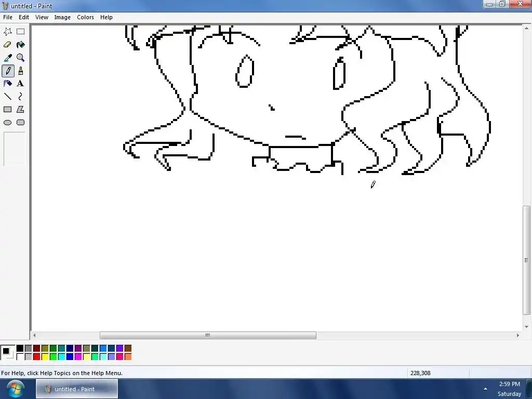
Task: Select the Free-Form Select tool
Action: [8, 32]
